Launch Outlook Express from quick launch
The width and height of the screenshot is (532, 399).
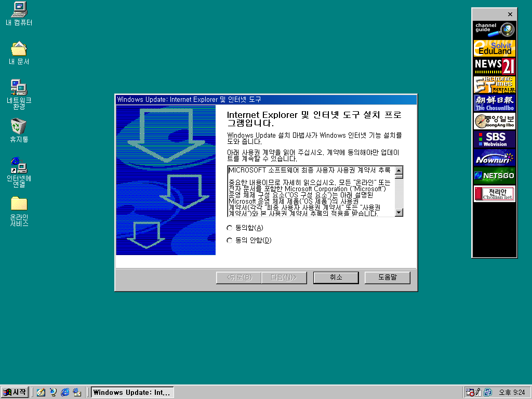(x=77, y=392)
